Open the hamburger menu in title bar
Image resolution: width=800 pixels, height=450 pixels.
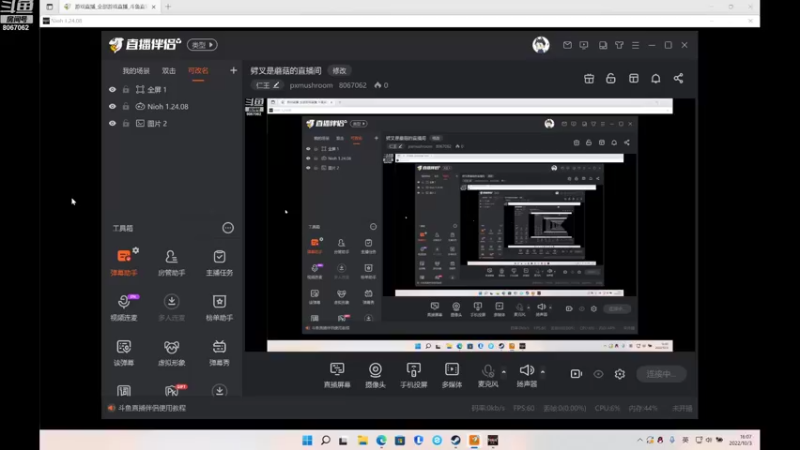(636, 45)
